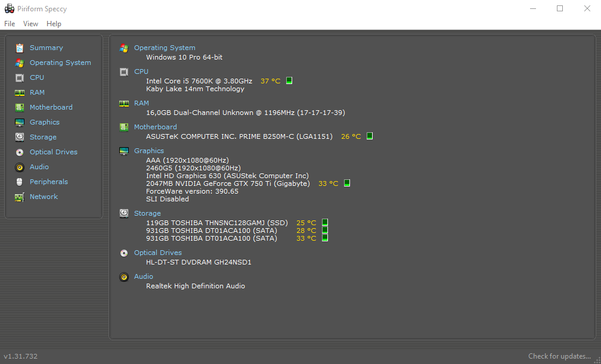
Task: Show Storage details from sidebar
Action: (43, 137)
